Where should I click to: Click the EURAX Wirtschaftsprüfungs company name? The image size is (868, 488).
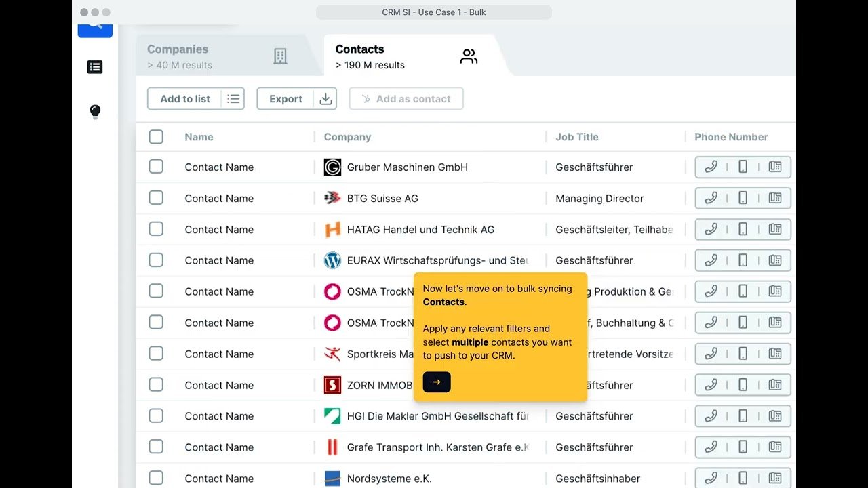(x=437, y=260)
